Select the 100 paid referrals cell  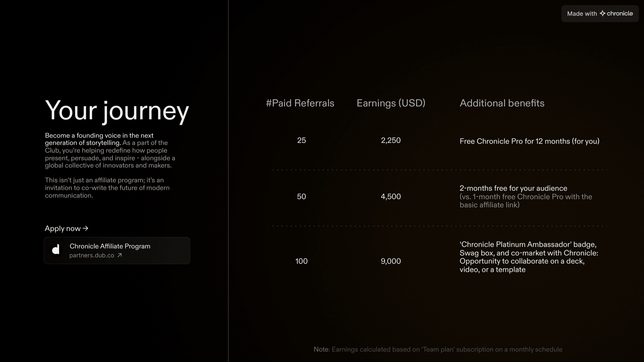(301, 261)
